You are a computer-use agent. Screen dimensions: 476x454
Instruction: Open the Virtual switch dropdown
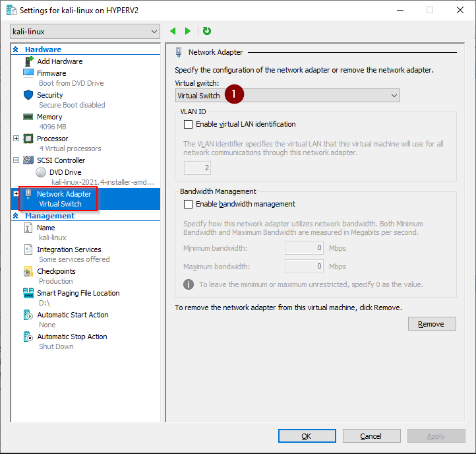[287, 96]
